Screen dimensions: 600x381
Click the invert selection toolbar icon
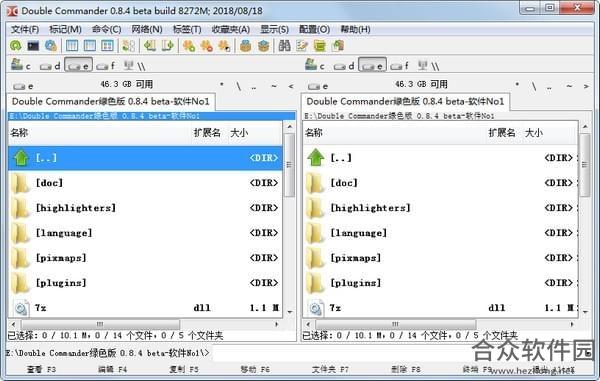[224, 46]
